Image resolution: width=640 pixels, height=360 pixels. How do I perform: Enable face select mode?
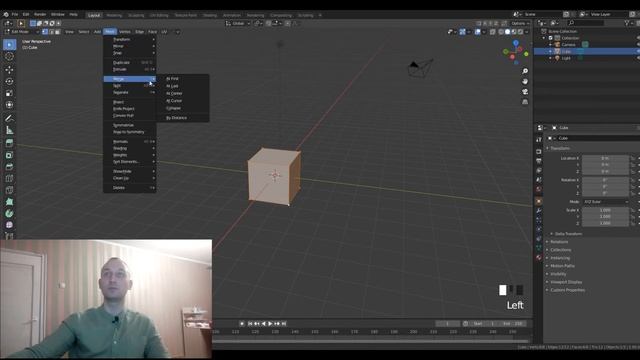(58, 32)
